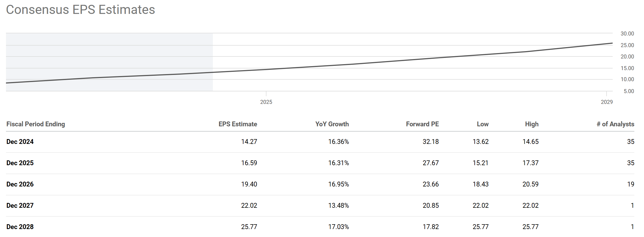Click the Low column header
The width and height of the screenshot is (644, 237).
point(482,124)
